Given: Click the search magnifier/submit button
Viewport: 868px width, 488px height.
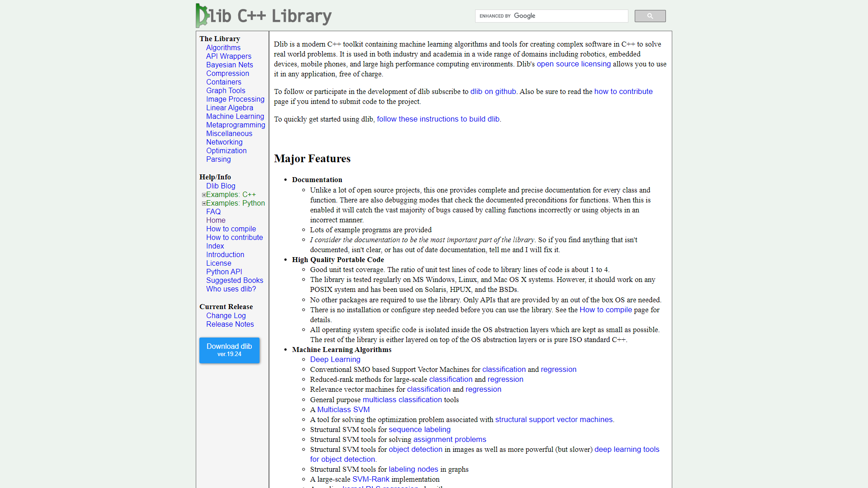Looking at the screenshot, I should click(650, 16).
